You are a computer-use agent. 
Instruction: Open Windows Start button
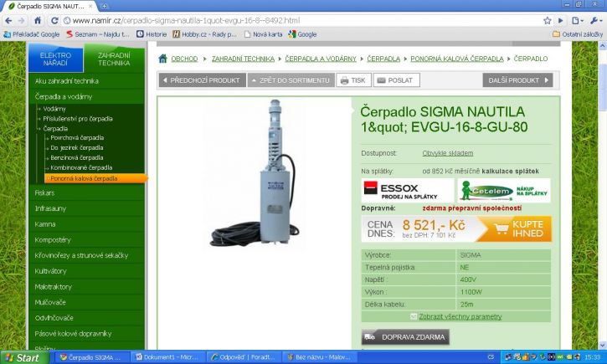25,357
